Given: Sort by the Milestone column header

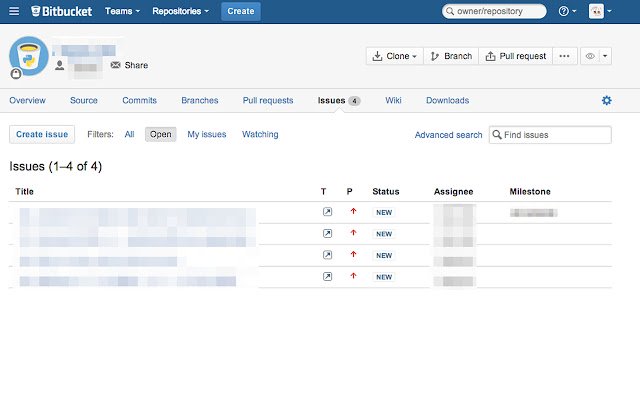Looking at the screenshot, I should tap(530, 191).
